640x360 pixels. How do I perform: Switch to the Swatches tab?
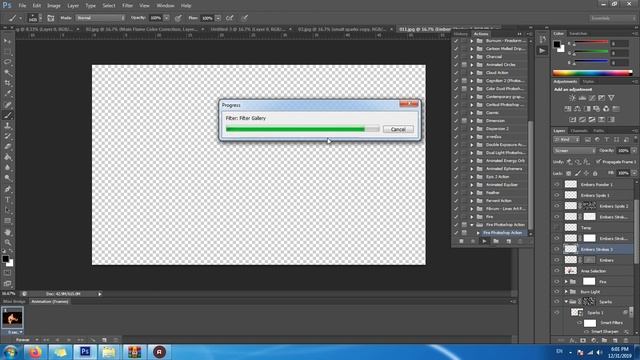[578, 33]
